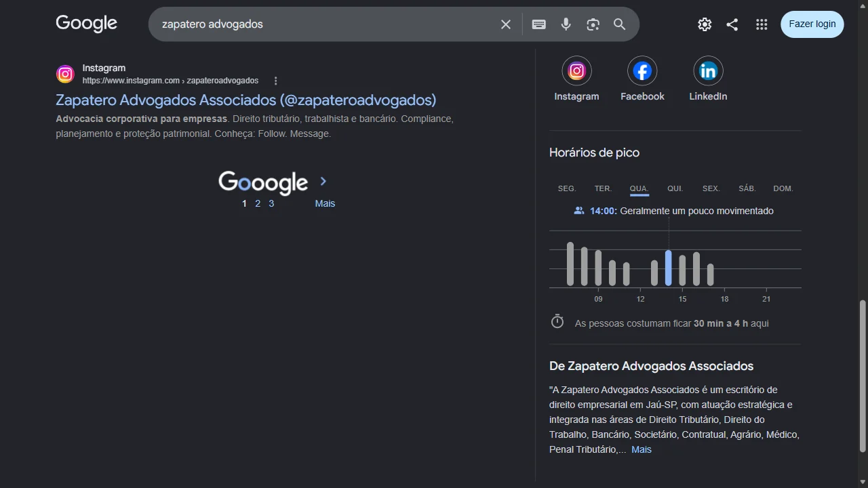Select QUI. day tab in peak hours
This screenshot has height=488, width=868.
[675, 188]
